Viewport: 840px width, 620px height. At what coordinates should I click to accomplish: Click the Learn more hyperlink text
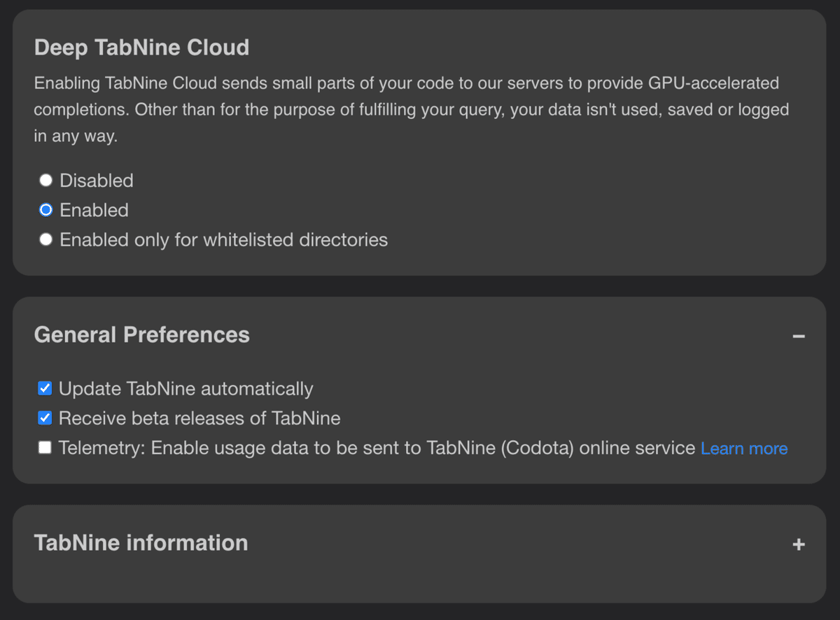(744, 448)
